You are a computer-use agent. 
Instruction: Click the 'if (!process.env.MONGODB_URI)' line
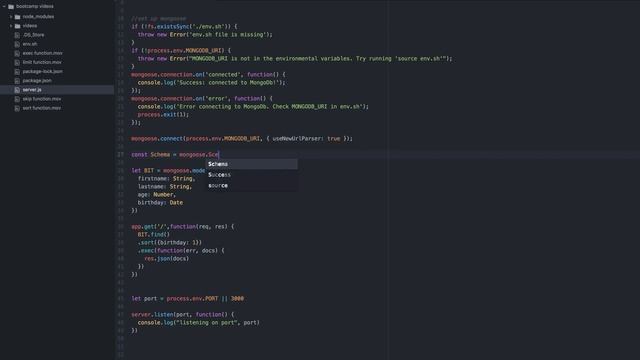[x=181, y=51]
